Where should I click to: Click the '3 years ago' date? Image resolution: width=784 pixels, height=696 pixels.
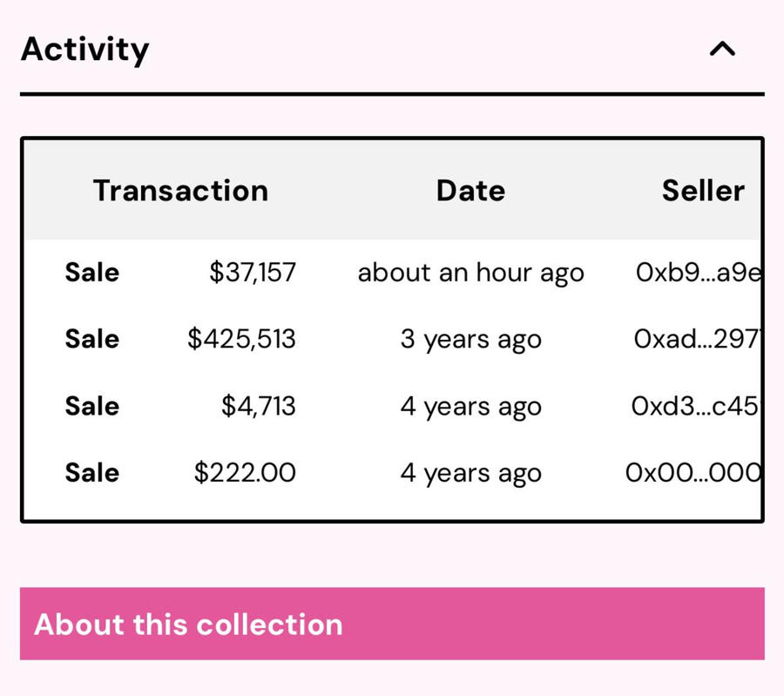470,339
